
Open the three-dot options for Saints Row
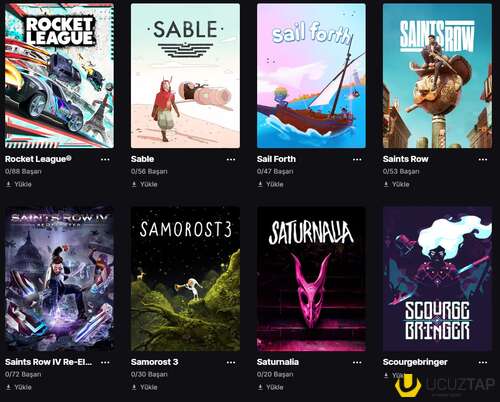click(483, 160)
